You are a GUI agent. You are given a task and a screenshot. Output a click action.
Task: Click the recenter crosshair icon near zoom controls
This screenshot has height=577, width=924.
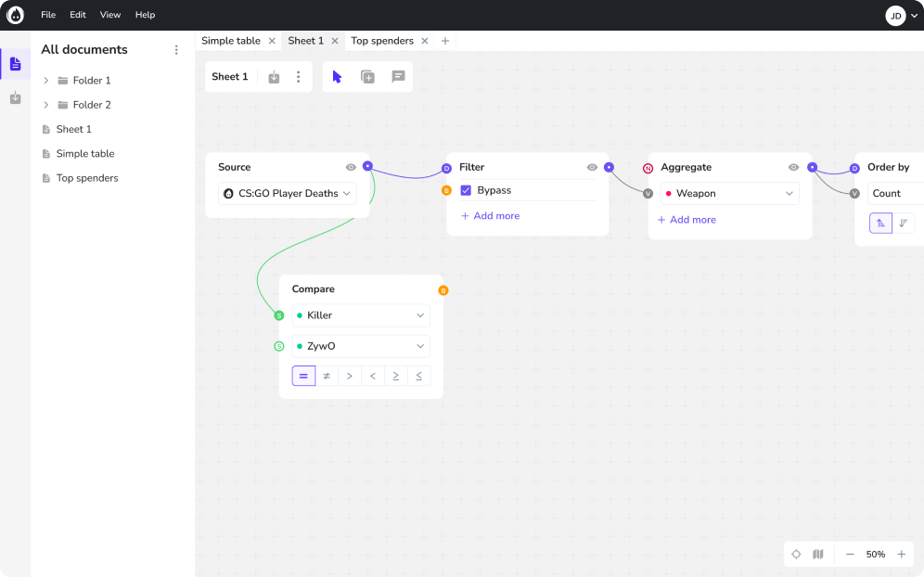coord(796,554)
